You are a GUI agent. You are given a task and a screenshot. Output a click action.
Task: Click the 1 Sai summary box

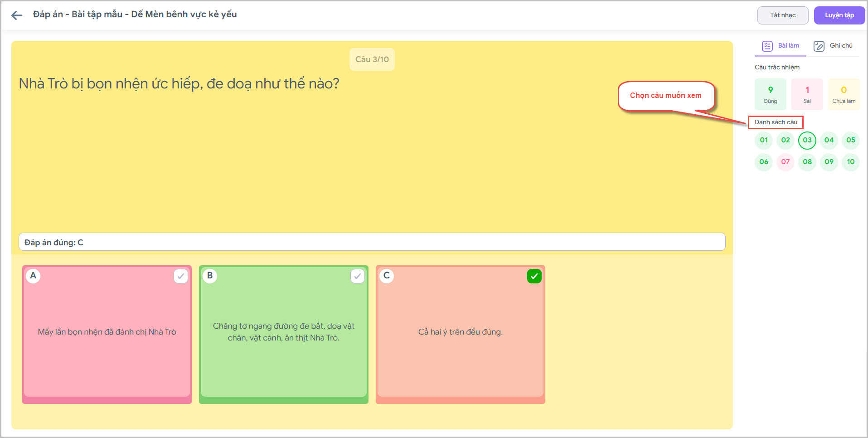click(x=807, y=94)
